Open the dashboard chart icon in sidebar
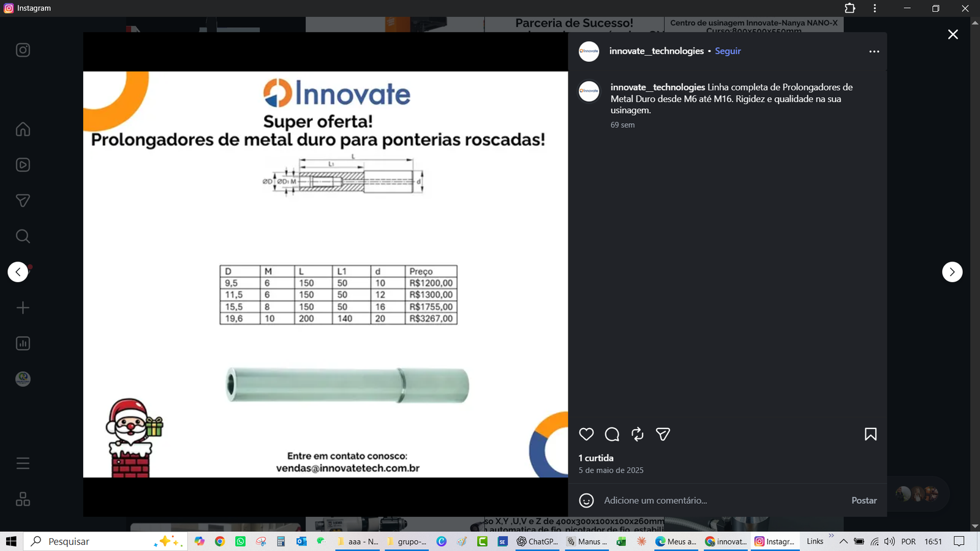 pos(23,343)
